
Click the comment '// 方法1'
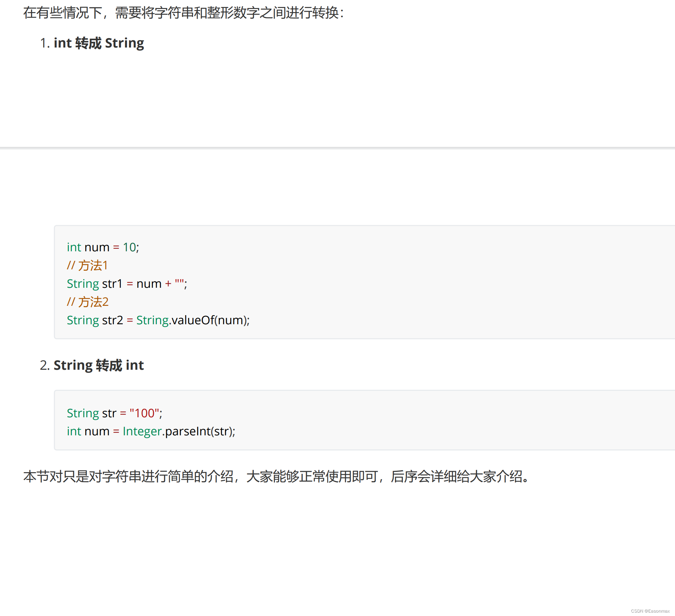87,265
